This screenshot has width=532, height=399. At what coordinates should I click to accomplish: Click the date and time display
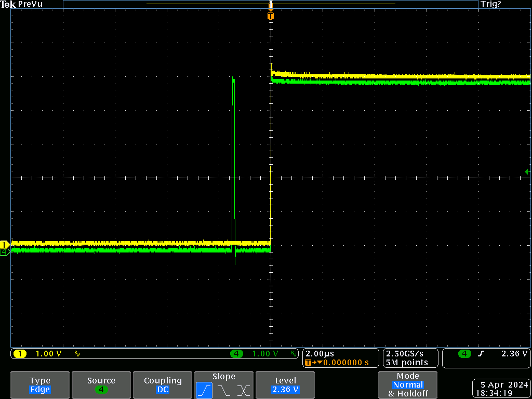(501, 389)
